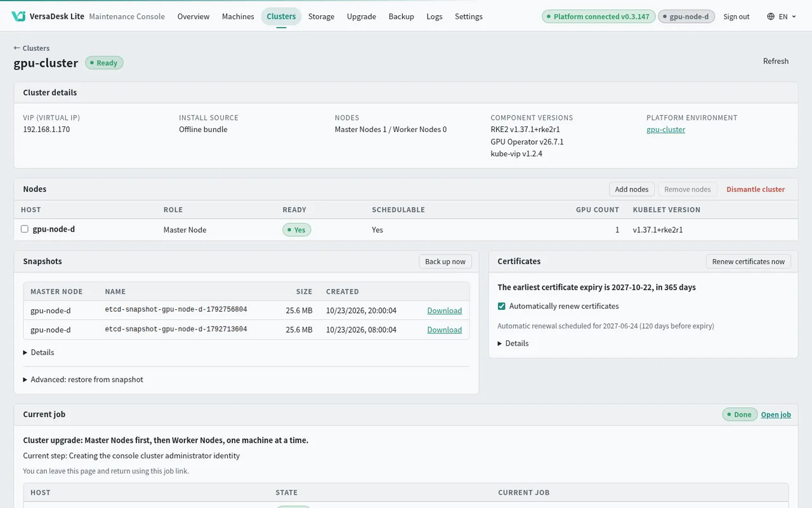
Task: Click the kube-vip v1.2.4 text
Action: point(516,154)
